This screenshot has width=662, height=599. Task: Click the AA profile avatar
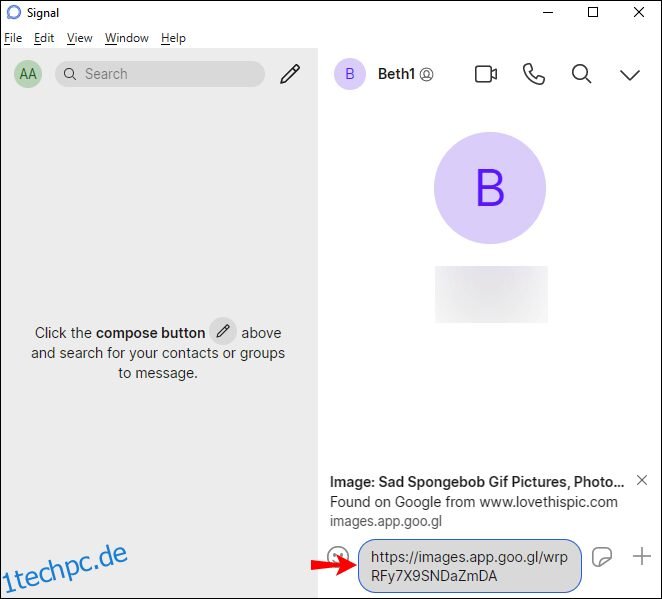tap(28, 74)
